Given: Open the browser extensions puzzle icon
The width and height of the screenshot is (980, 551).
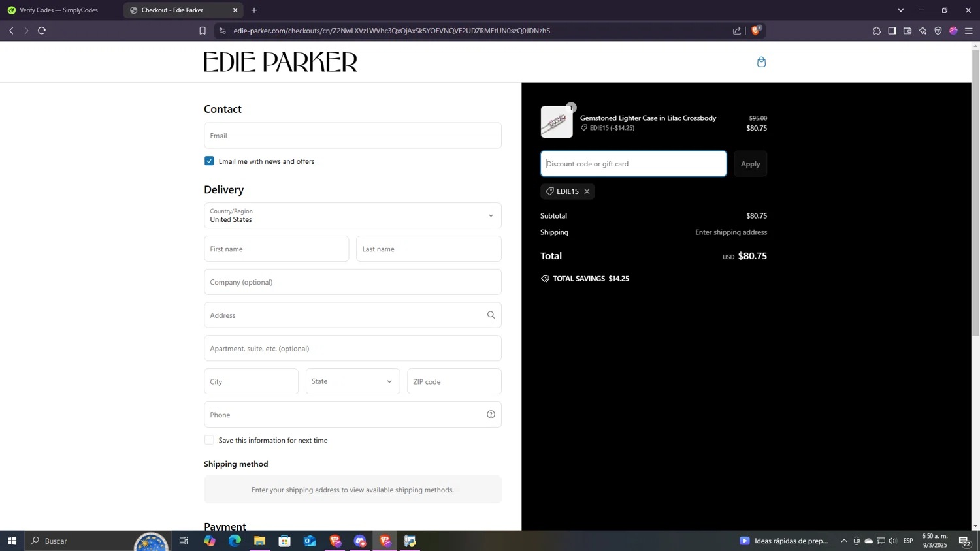Looking at the screenshot, I should point(876,31).
